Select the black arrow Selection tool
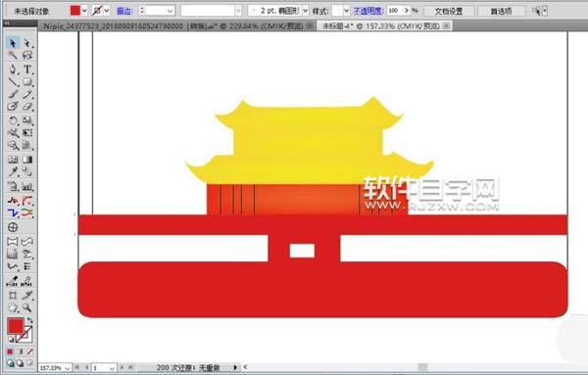The width and height of the screenshot is (588, 375). [x=13, y=43]
